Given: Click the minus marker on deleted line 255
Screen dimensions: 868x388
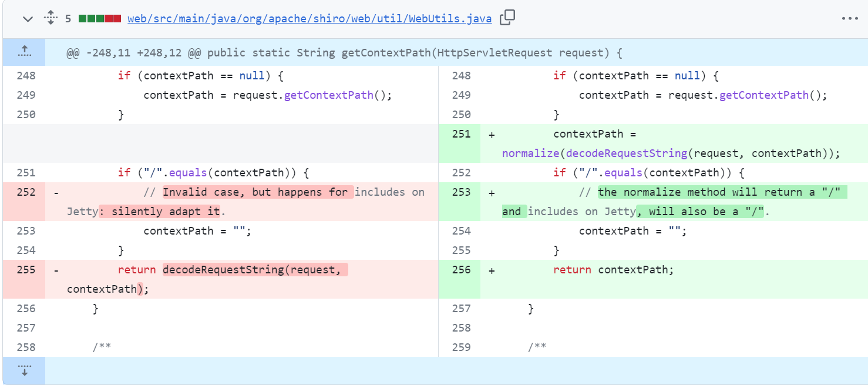Looking at the screenshot, I should (x=56, y=270).
